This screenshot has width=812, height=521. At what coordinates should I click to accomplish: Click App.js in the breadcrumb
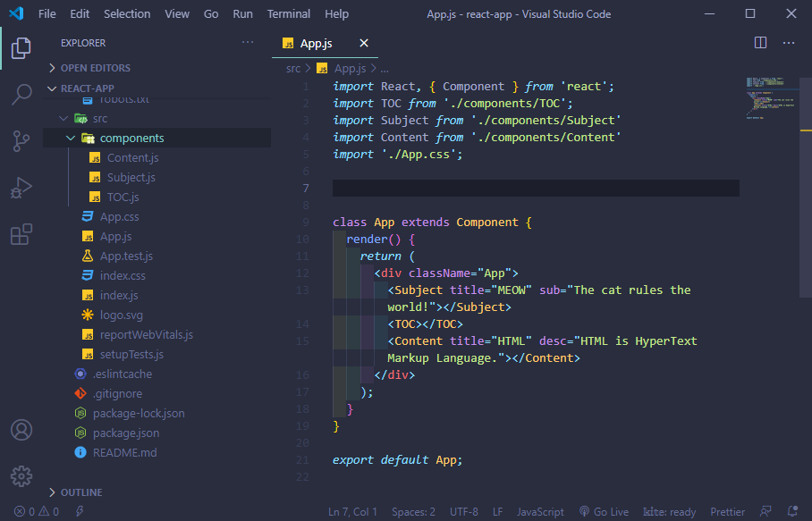[x=343, y=68]
